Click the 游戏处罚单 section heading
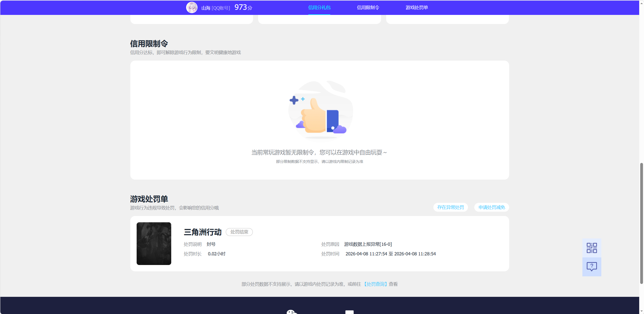This screenshot has width=644, height=314. coord(149,199)
